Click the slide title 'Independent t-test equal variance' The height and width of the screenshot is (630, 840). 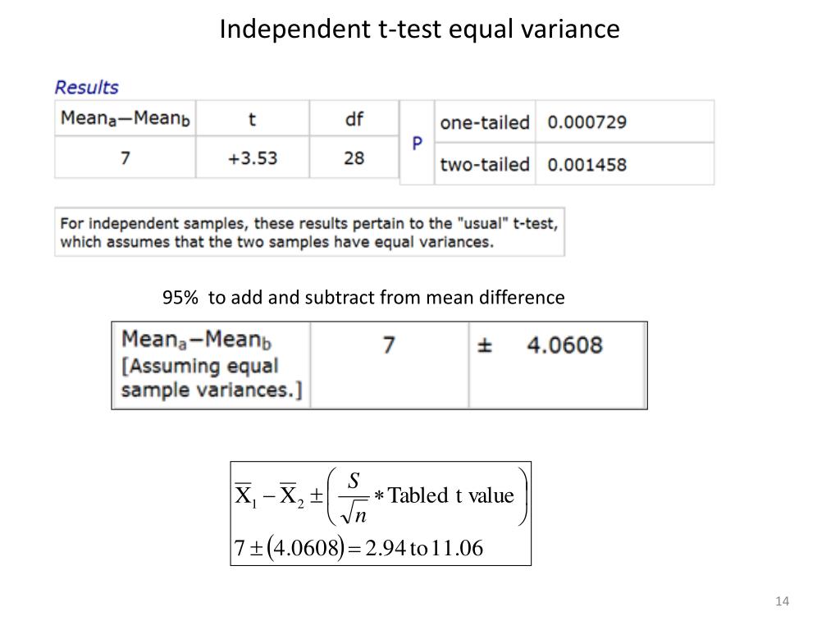click(x=419, y=29)
